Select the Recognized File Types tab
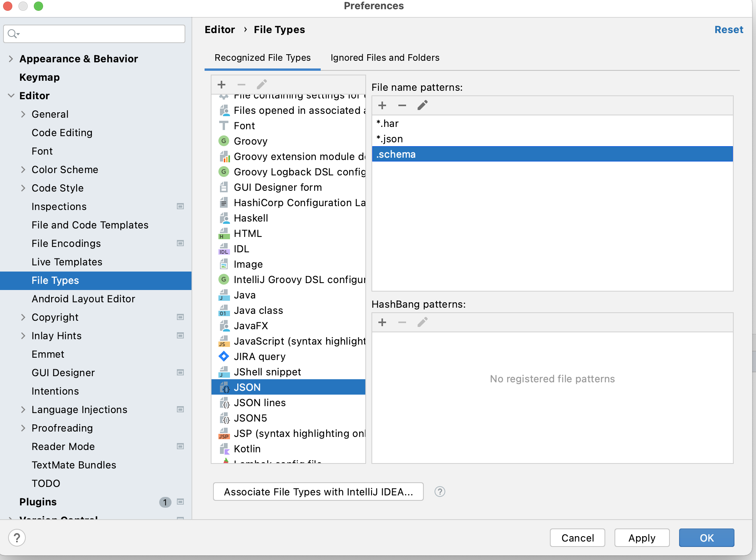756x560 pixels. click(263, 58)
